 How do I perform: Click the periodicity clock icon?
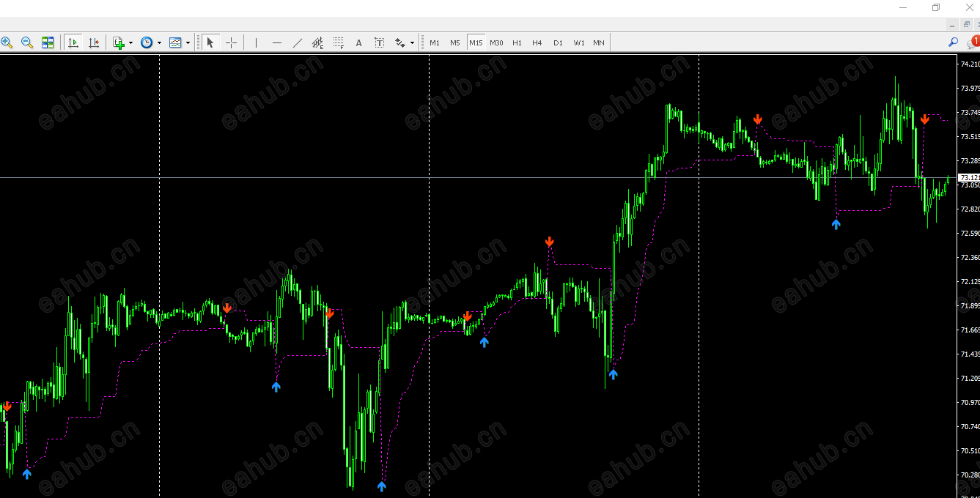pyautogui.click(x=147, y=42)
